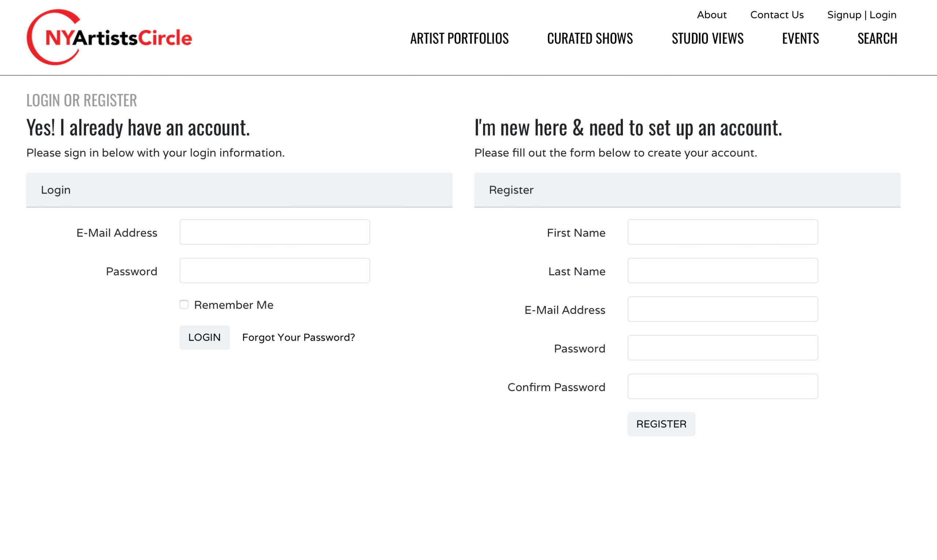Go to Curated Shows
Screen dimensions: 937x560
[x=590, y=38]
